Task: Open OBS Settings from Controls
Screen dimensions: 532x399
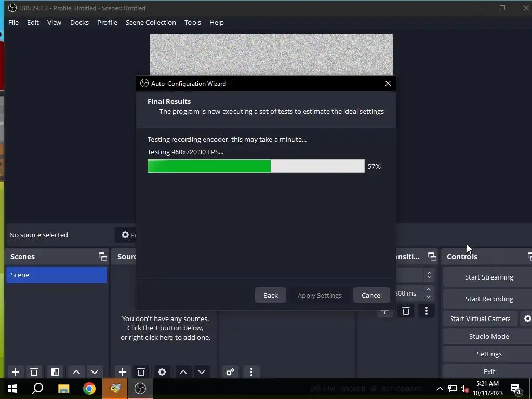Action: [488, 354]
